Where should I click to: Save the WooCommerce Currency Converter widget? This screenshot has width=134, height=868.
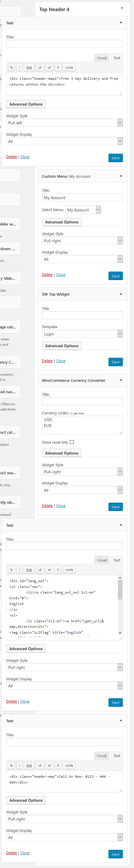coord(116,507)
